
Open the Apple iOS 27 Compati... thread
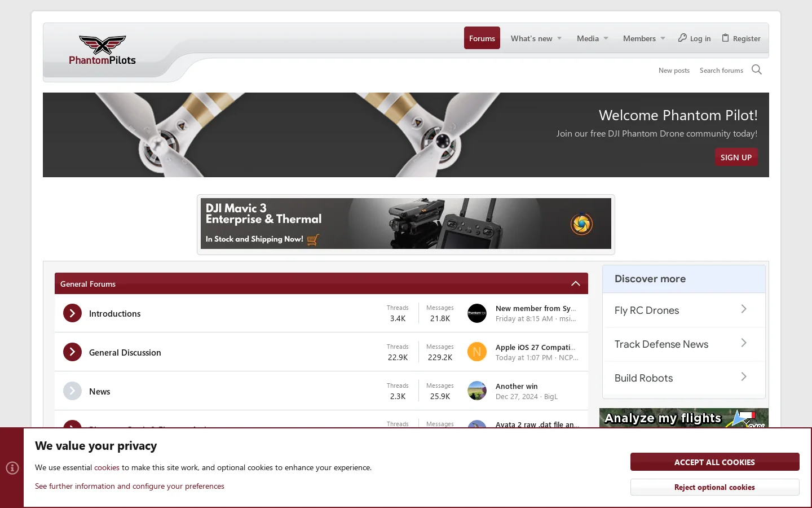(x=536, y=347)
